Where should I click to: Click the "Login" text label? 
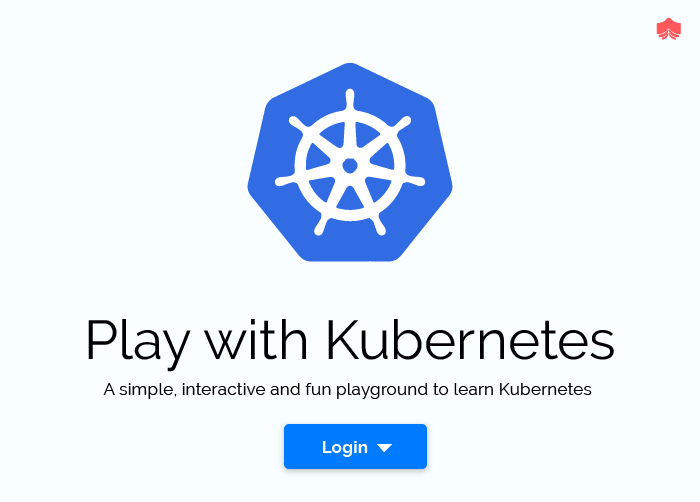(x=344, y=447)
